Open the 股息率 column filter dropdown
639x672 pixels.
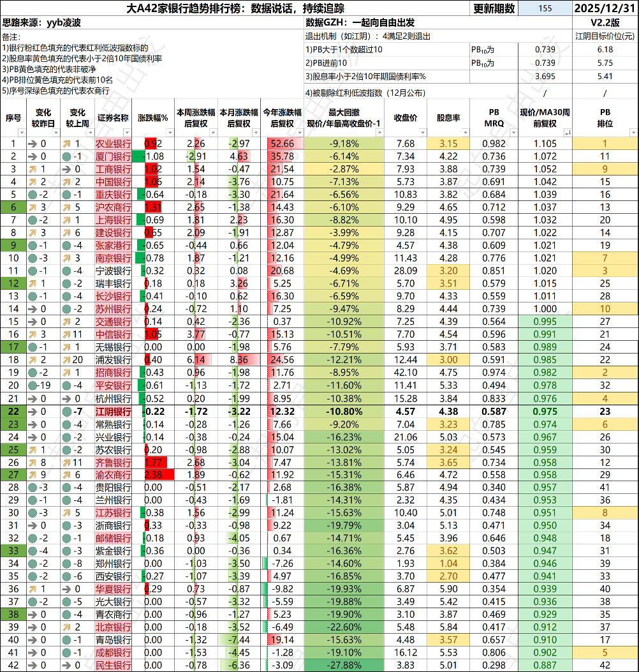pyautogui.click(x=465, y=133)
